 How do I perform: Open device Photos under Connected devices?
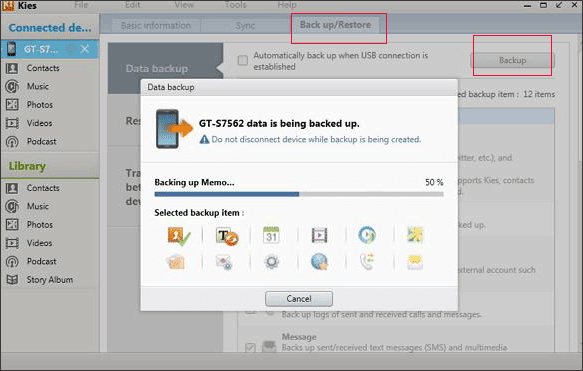point(39,105)
